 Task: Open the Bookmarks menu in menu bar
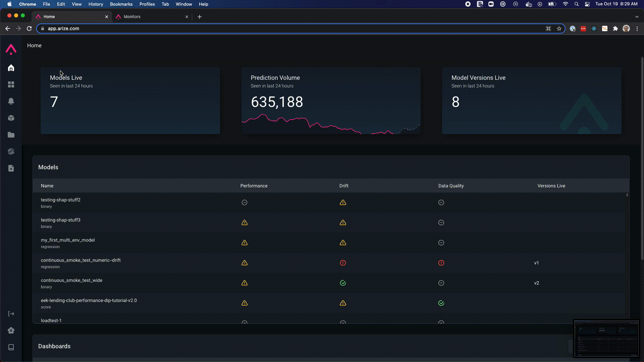(121, 4)
